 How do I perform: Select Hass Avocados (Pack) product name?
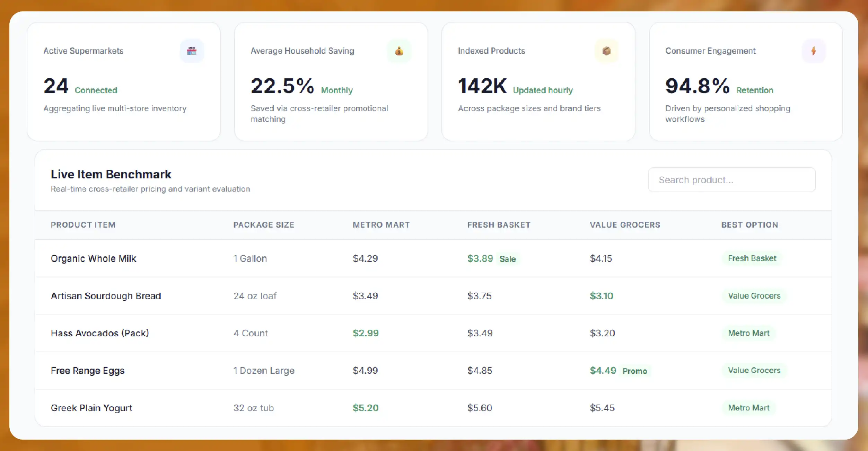pos(100,333)
